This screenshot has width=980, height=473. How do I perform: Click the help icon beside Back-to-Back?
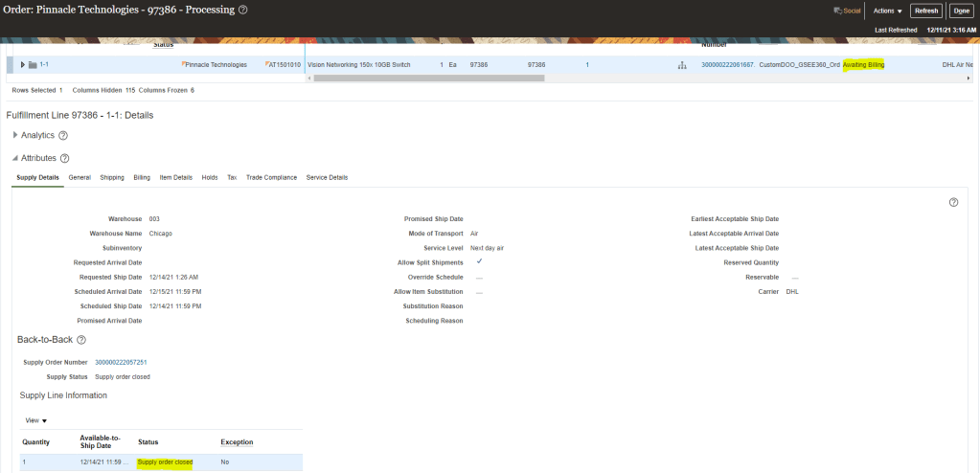[81, 340]
